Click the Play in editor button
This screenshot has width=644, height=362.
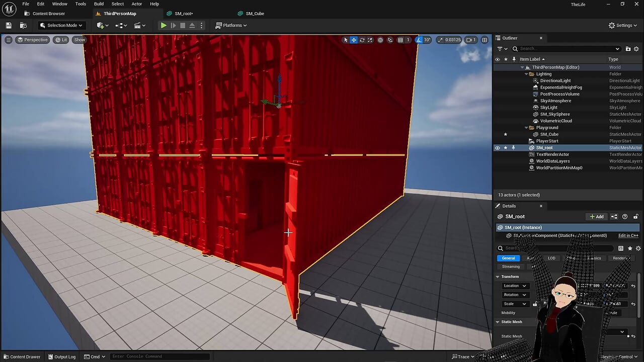point(164,25)
